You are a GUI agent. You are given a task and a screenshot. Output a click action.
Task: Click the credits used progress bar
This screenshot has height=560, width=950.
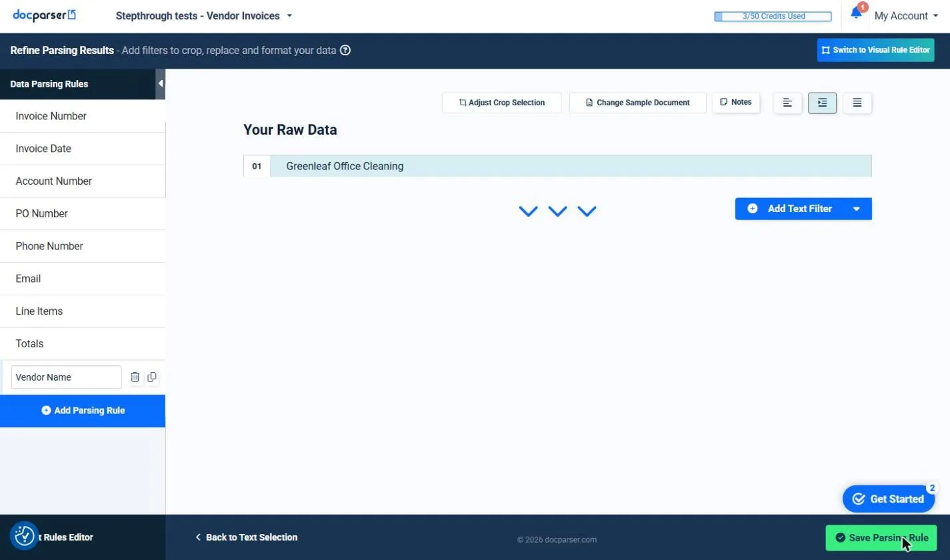coord(773,17)
